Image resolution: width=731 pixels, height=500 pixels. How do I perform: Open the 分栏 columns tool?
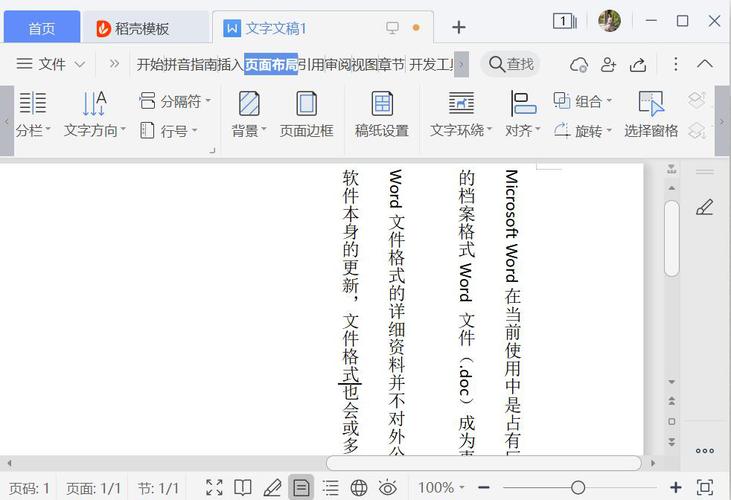[33, 115]
